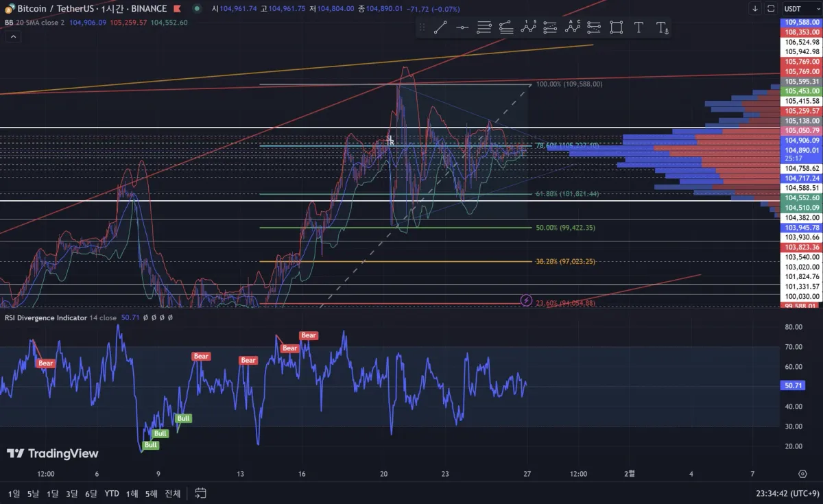
Task: Pick the ABC Correction Wave tool
Action: (x=572, y=27)
